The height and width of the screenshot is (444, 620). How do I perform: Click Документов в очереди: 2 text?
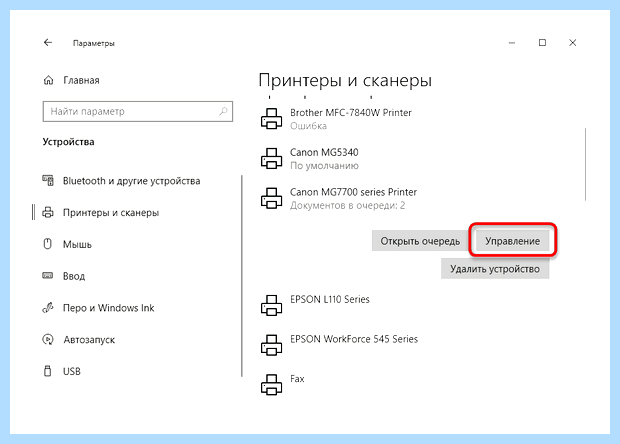coord(348,205)
